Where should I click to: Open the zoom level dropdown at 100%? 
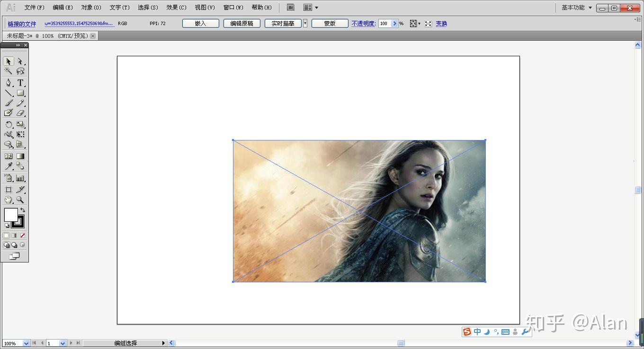[26, 343]
